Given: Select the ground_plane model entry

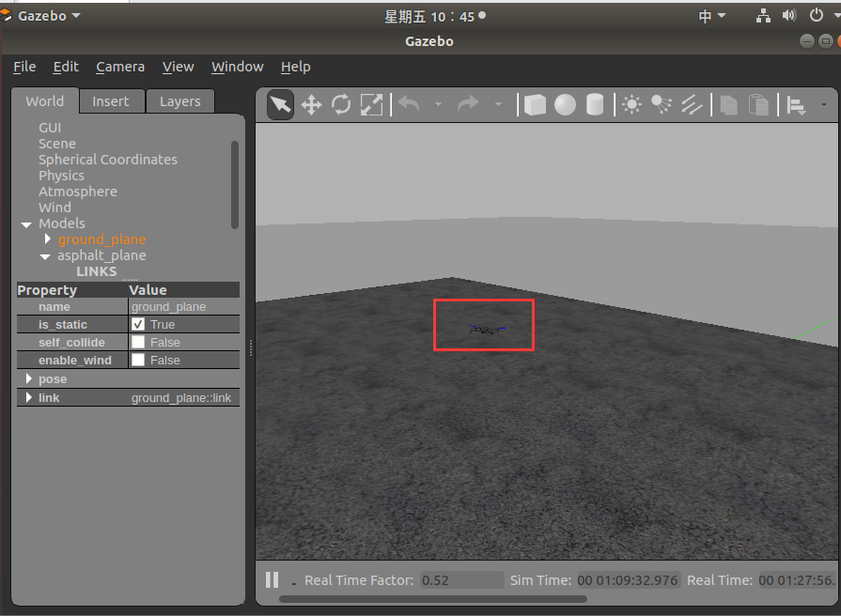Looking at the screenshot, I should pos(101,239).
